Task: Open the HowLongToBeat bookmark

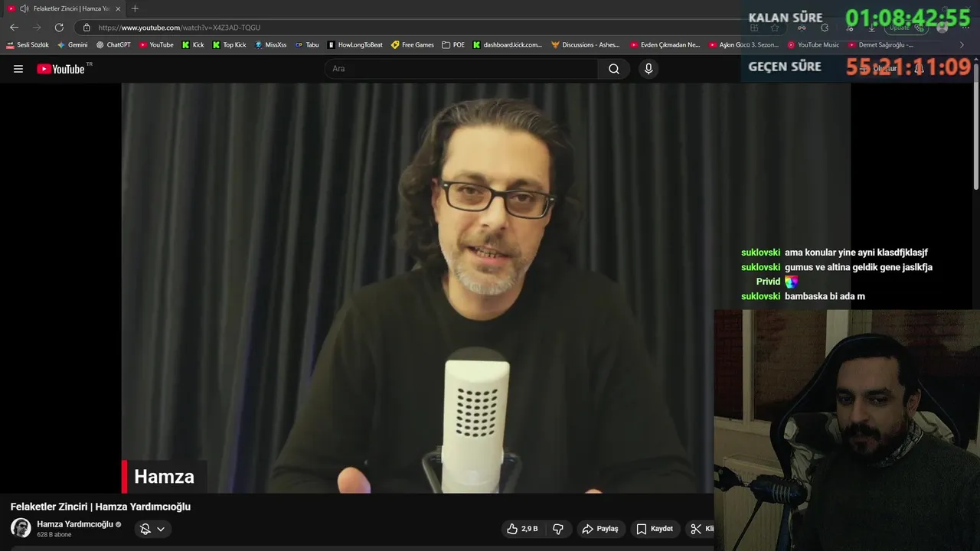Action: point(354,45)
